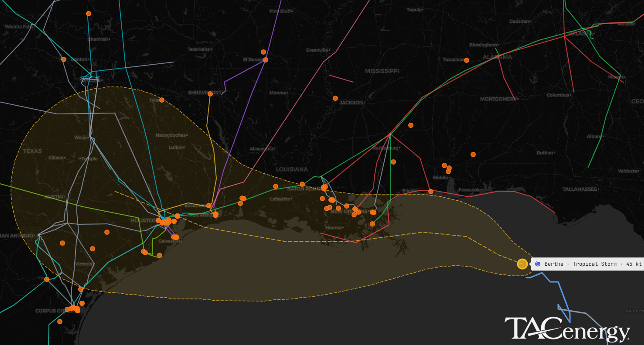The height and width of the screenshot is (345, 644).
Task: Click the NEW ORLEANS city label
Action: pos(349,211)
